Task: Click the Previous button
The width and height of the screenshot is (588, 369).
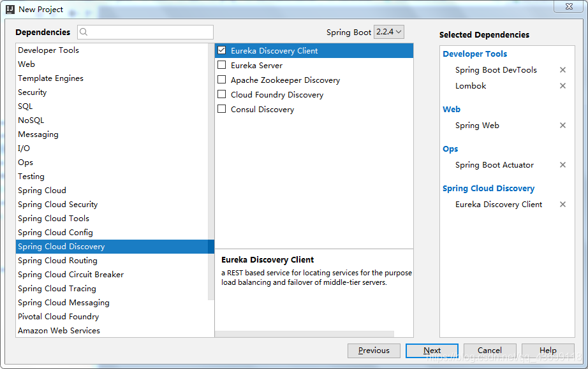Action: tap(374, 351)
